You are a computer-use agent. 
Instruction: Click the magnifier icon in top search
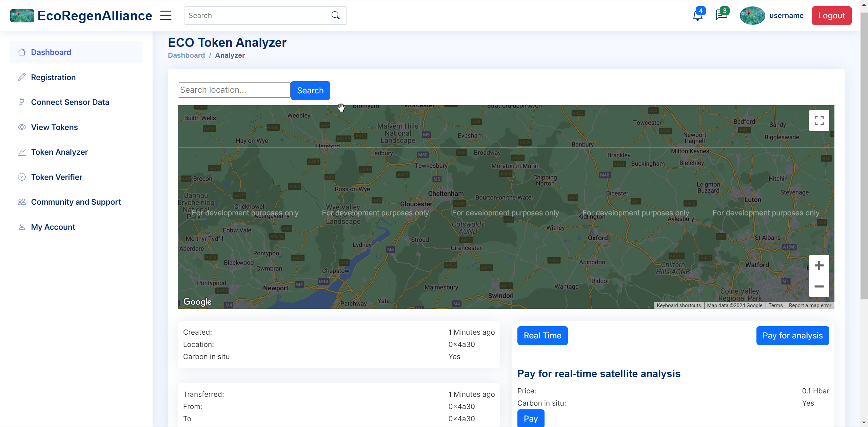tap(335, 16)
